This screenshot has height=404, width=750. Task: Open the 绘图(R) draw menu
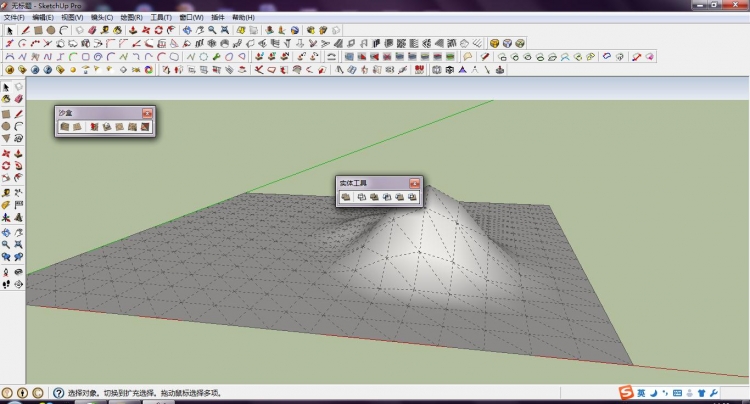point(132,18)
